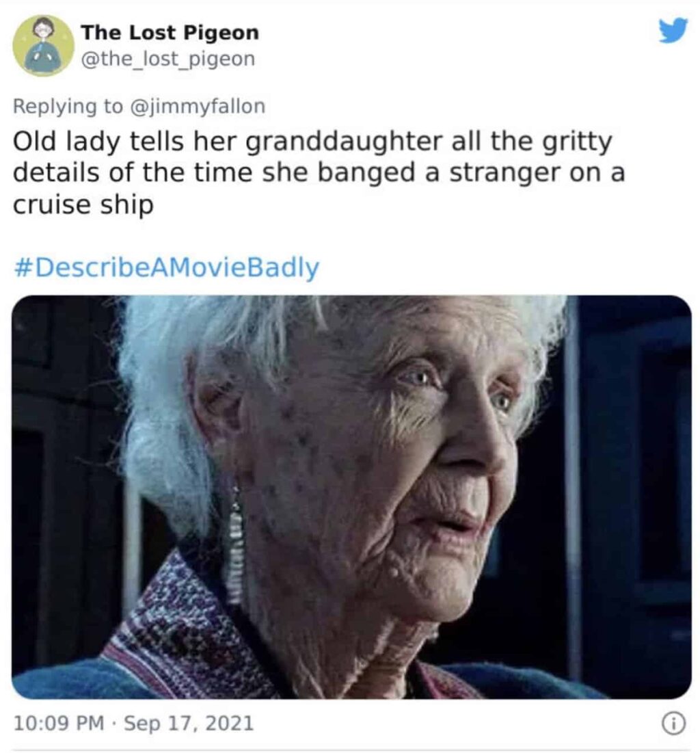Screen dimensions: 700x753
Task: Click the tweet line starting 'details of the time'
Action: 319,173
